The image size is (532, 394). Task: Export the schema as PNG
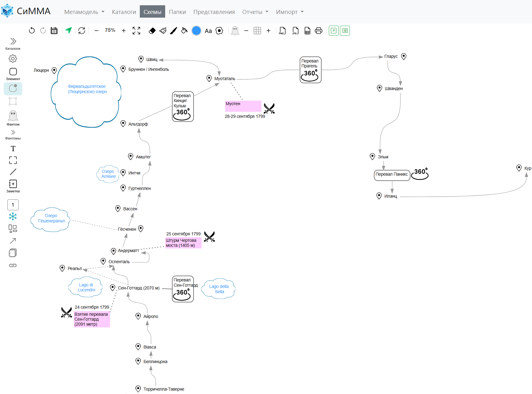tap(282, 31)
